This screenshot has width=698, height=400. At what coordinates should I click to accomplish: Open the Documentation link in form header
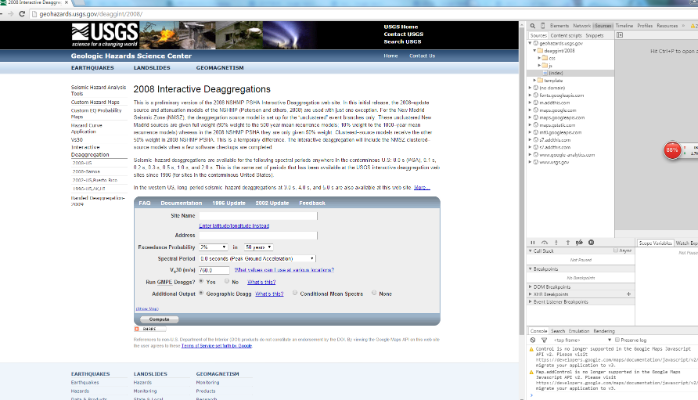tap(181, 203)
